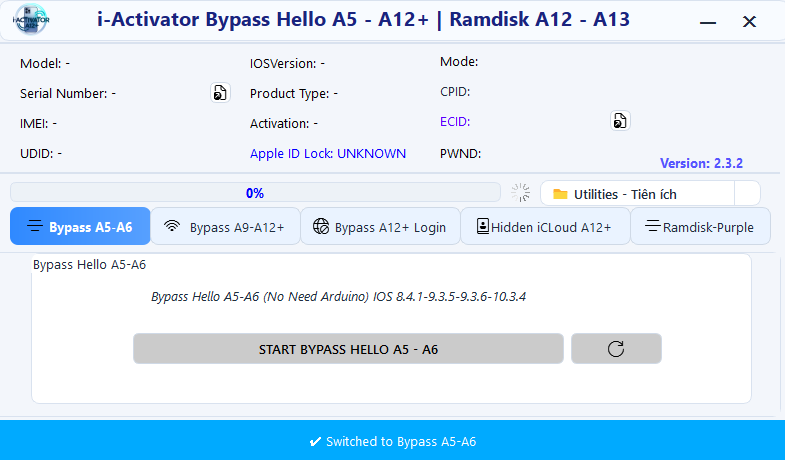Open the Bypass A9-A12+ tab
Image resolution: width=785 pixels, height=460 pixels.
(225, 226)
